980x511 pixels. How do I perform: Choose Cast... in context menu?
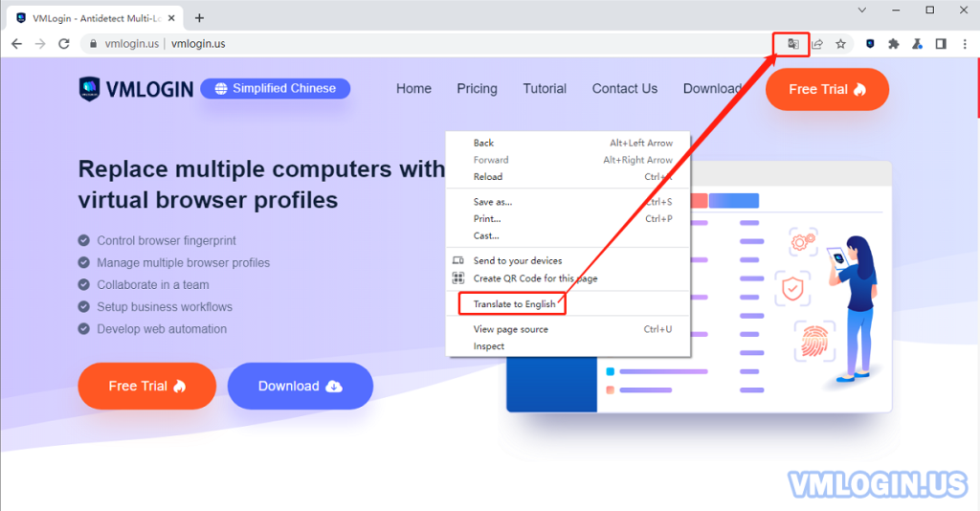pos(568,235)
